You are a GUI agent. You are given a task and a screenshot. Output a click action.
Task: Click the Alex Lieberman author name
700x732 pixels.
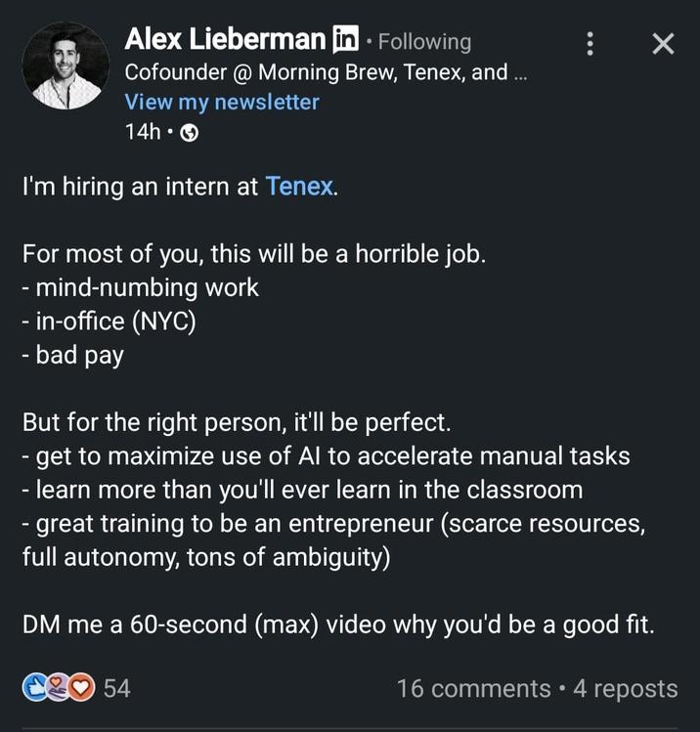224,39
